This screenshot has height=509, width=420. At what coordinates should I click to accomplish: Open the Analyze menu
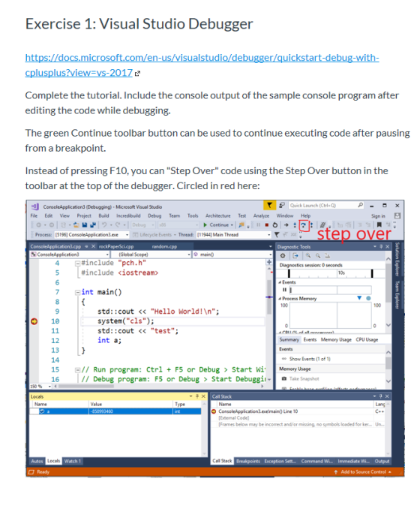[x=261, y=215]
